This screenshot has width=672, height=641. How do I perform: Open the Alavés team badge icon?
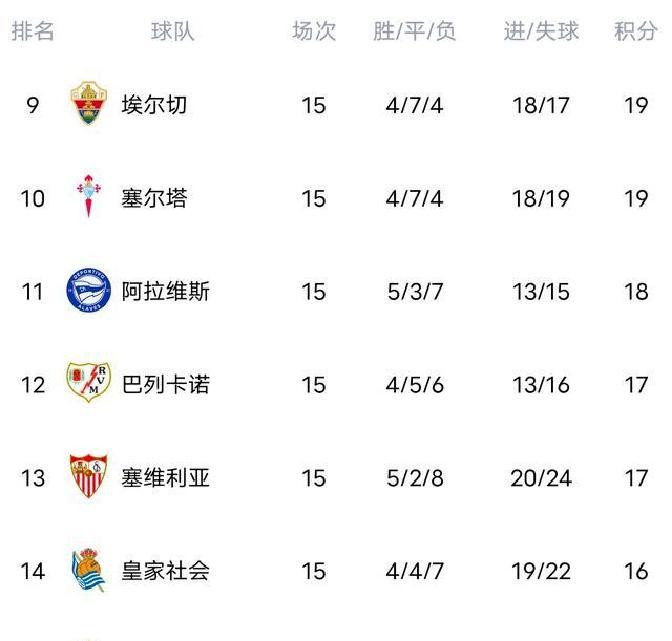click(x=87, y=292)
